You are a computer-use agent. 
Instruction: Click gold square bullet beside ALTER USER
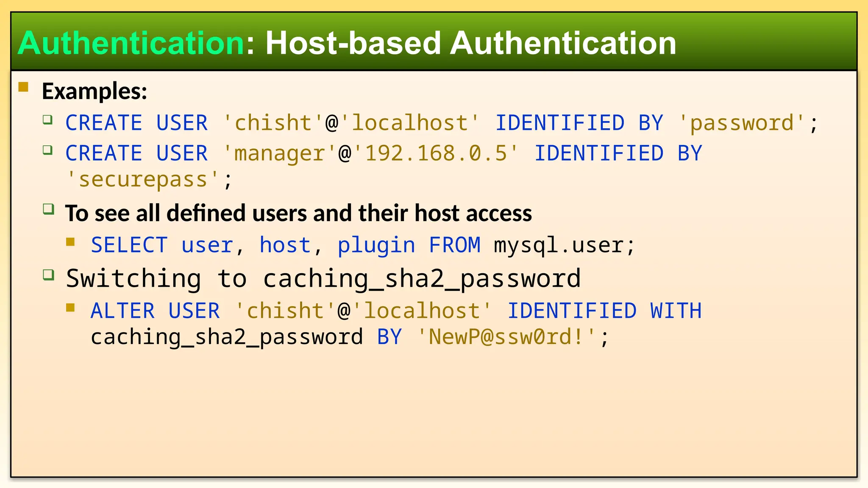[70, 308]
